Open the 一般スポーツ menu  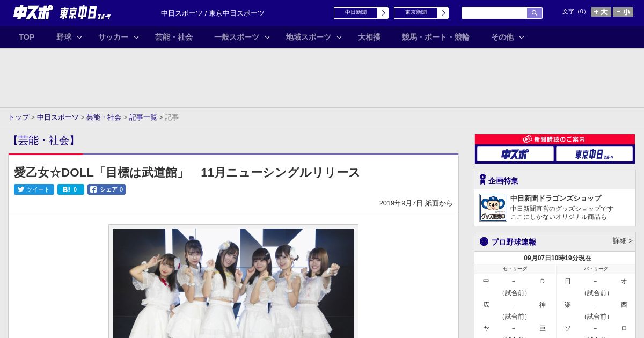pyautogui.click(x=237, y=37)
